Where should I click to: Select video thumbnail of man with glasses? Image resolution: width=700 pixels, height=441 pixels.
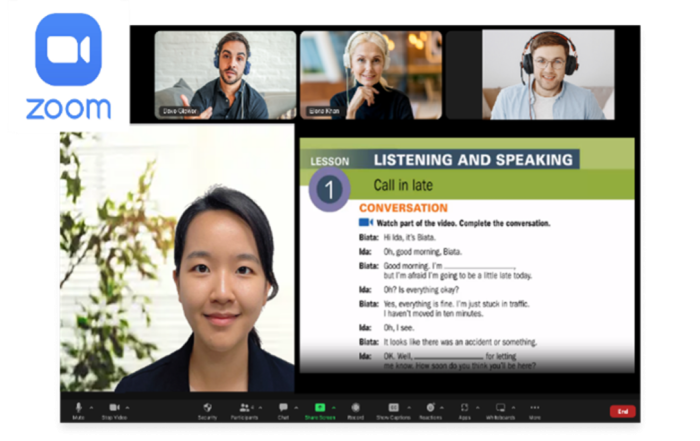[x=548, y=75]
